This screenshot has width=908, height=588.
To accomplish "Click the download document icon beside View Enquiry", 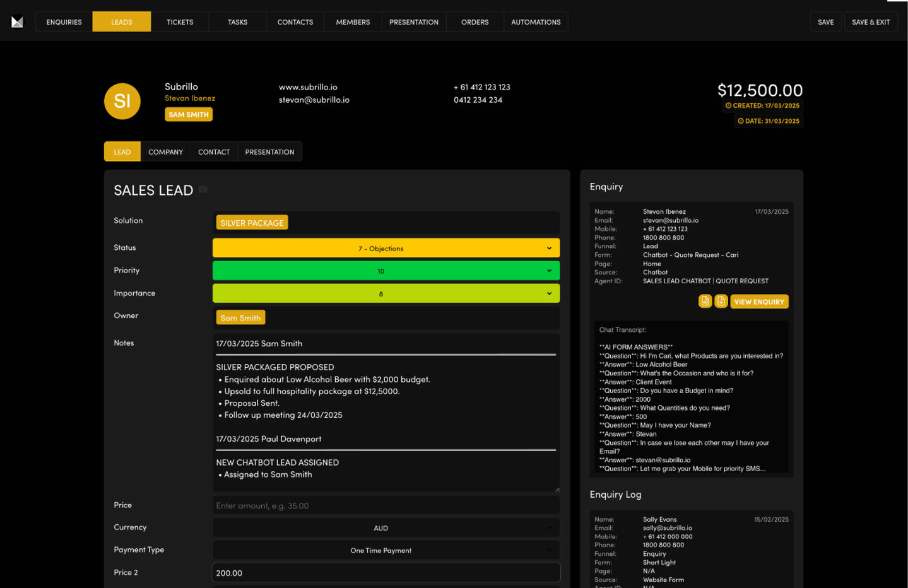I will tap(721, 302).
